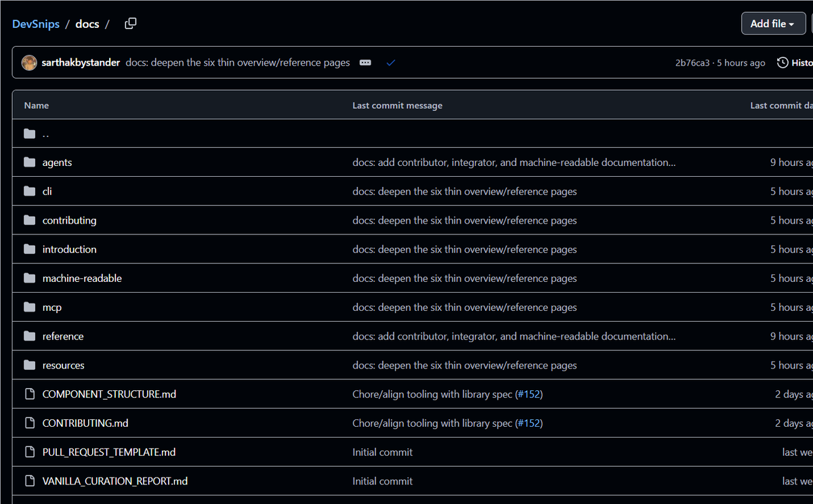Open the introduction folder
Image resolution: width=813 pixels, height=504 pixels.
click(x=69, y=249)
